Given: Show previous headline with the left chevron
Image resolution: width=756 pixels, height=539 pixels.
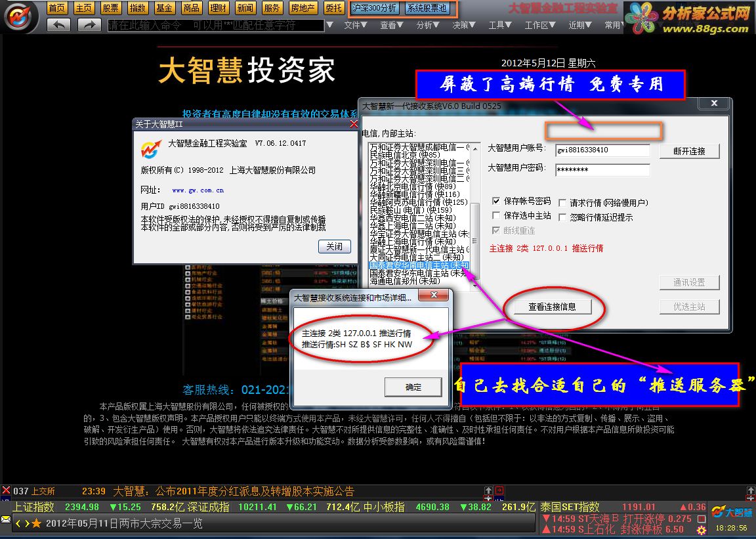Looking at the screenshot, I should 18,523.
